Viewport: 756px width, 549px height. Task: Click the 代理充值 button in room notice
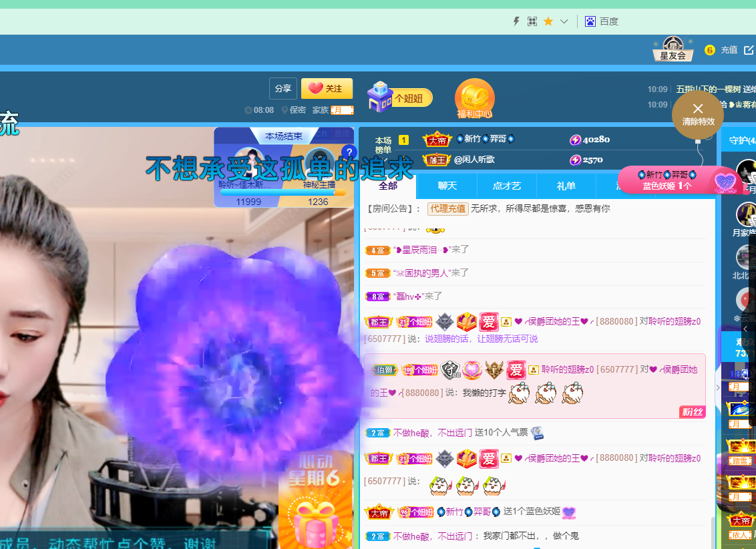(x=448, y=208)
